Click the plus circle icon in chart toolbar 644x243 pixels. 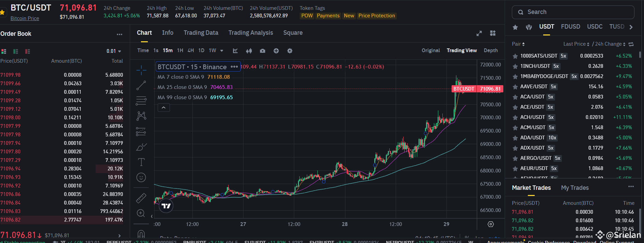pyautogui.click(x=276, y=51)
